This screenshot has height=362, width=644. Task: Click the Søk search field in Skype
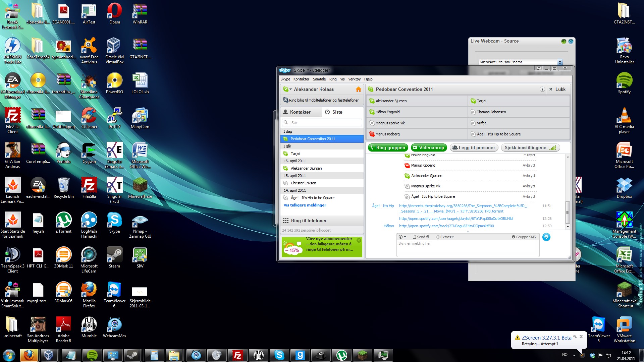322,123
